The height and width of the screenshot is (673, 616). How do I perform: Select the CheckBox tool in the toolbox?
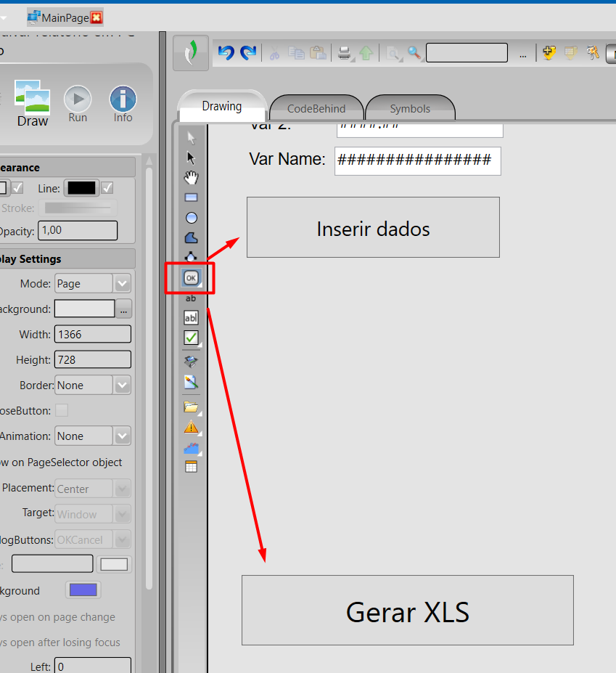tap(191, 338)
